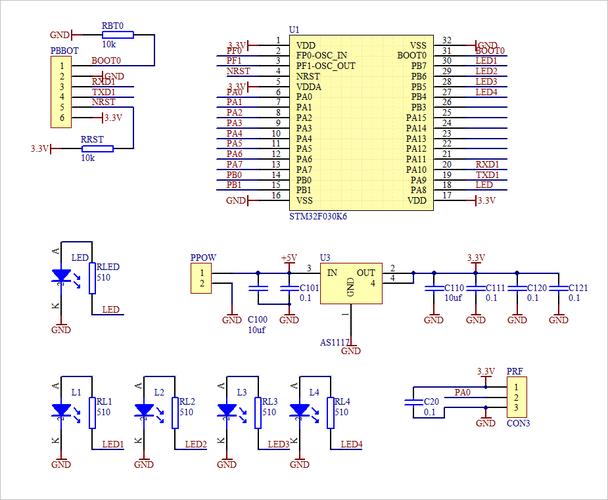
Task: Select the +5V power net label
Action: (x=289, y=258)
